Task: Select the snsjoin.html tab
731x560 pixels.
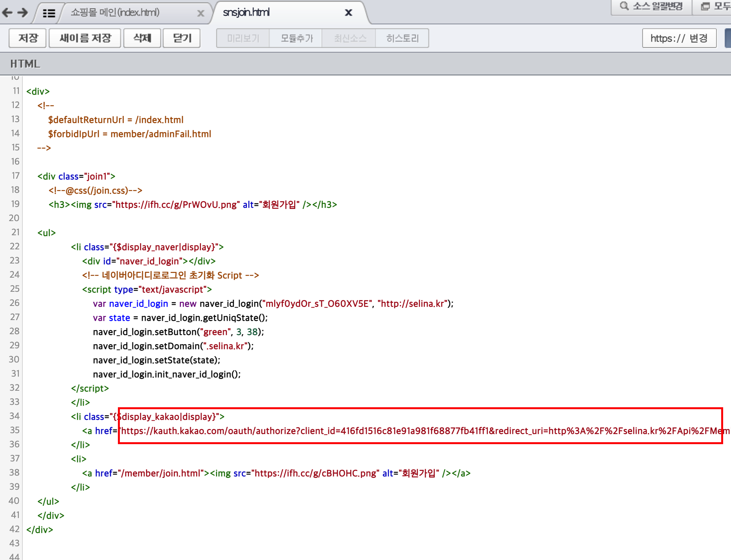Action: (246, 13)
